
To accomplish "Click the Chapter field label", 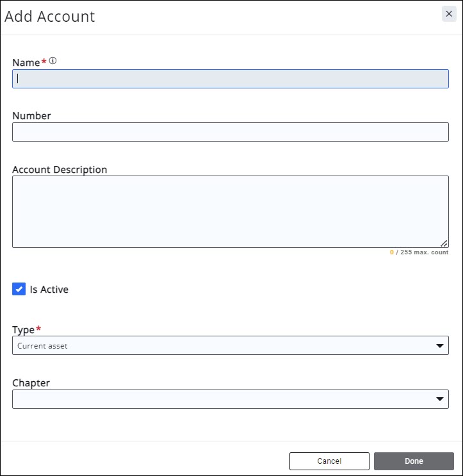I will tap(31, 383).
